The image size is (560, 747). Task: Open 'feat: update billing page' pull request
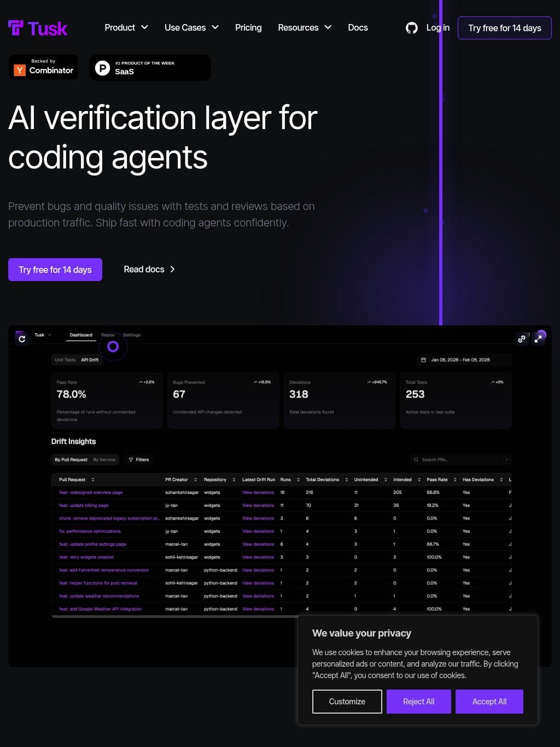pos(84,506)
